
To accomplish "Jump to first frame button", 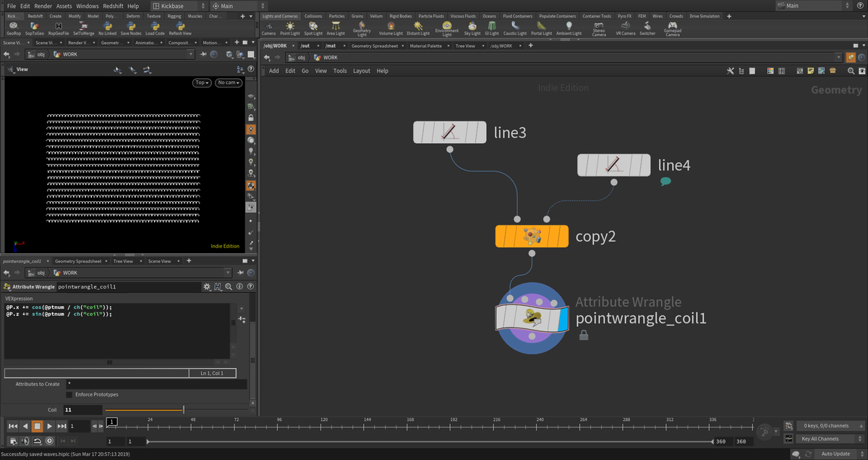I will [x=12, y=426].
